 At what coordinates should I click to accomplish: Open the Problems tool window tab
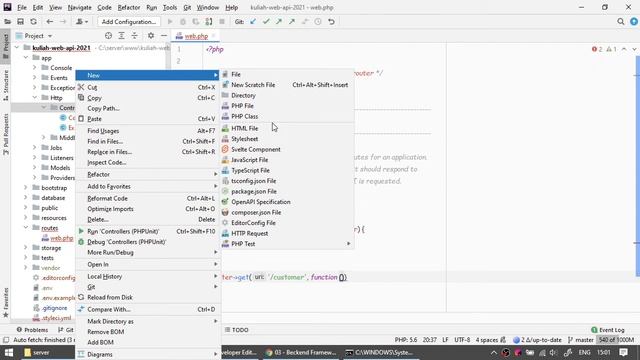[32, 330]
